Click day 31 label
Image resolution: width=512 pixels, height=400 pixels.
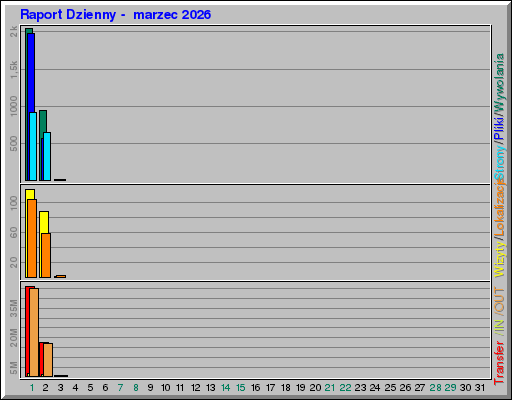click(x=480, y=388)
